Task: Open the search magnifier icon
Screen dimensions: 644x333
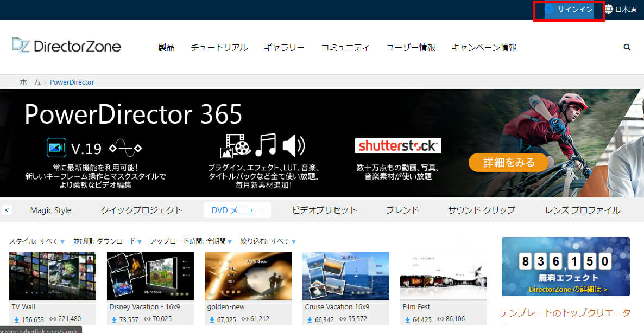Action: pyautogui.click(x=627, y=47)
